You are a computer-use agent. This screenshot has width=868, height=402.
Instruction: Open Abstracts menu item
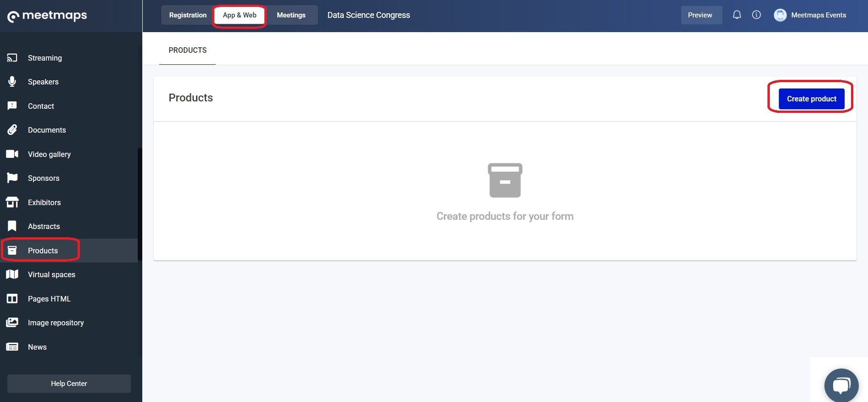[x=69, y=226]
